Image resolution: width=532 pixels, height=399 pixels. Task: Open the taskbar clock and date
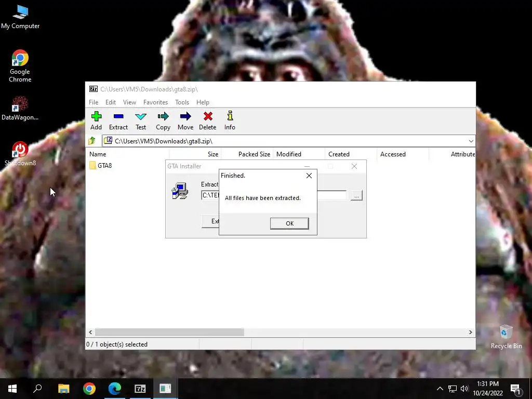click(x=488, y=389)
